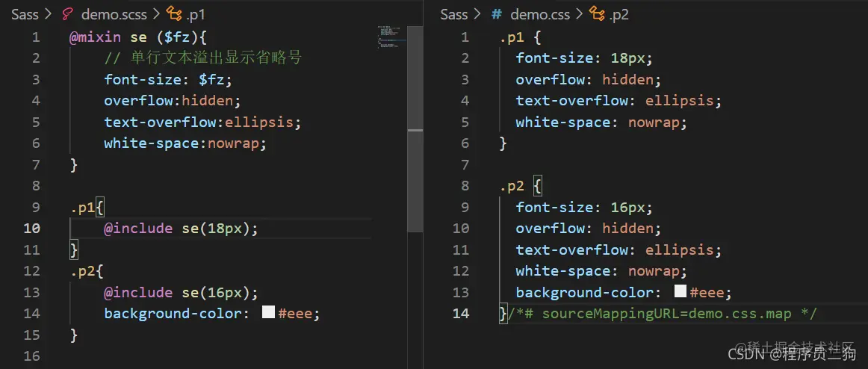Click 'overflow:hidden;' in demo.scss
The image size is (868, 369).
[x=173, y=101]
